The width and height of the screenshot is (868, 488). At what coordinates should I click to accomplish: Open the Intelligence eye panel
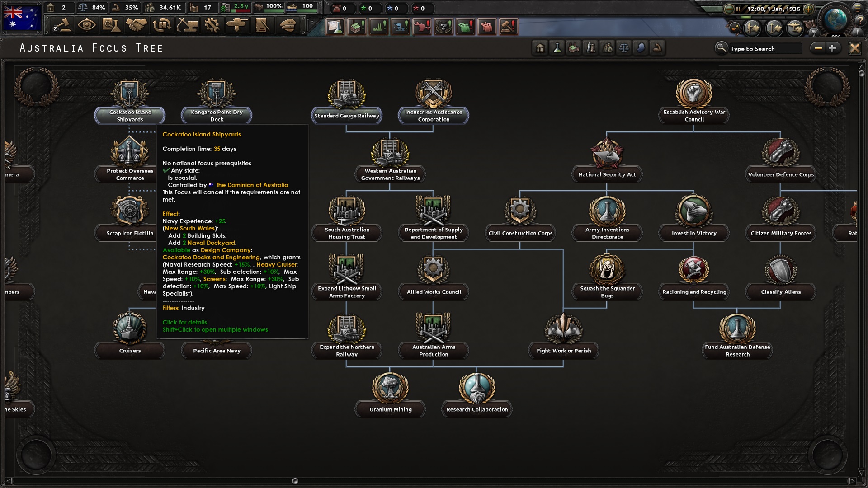pyautogui.click(x=86, y=25)
